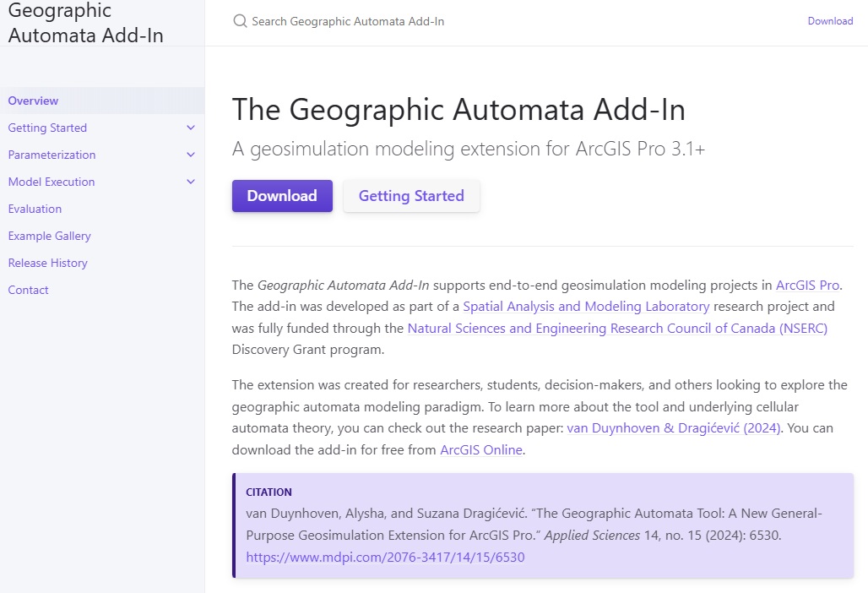The width and height of the screenshot is (868, 593).
Task: Open the Evaluation sidebar page
Action: pyautogui.click(x=35, y=209)
